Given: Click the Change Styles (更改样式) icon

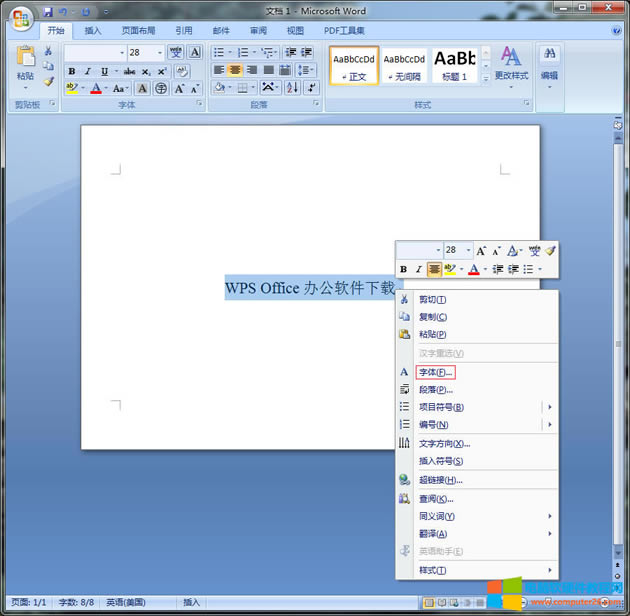Looking at the screenshot, I should tap(511, 60).
